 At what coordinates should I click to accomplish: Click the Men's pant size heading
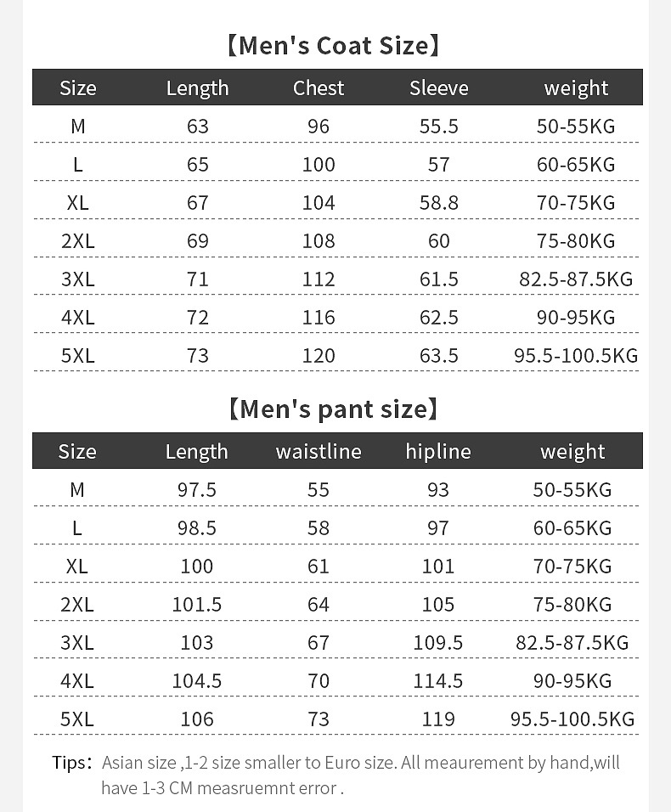333,409
